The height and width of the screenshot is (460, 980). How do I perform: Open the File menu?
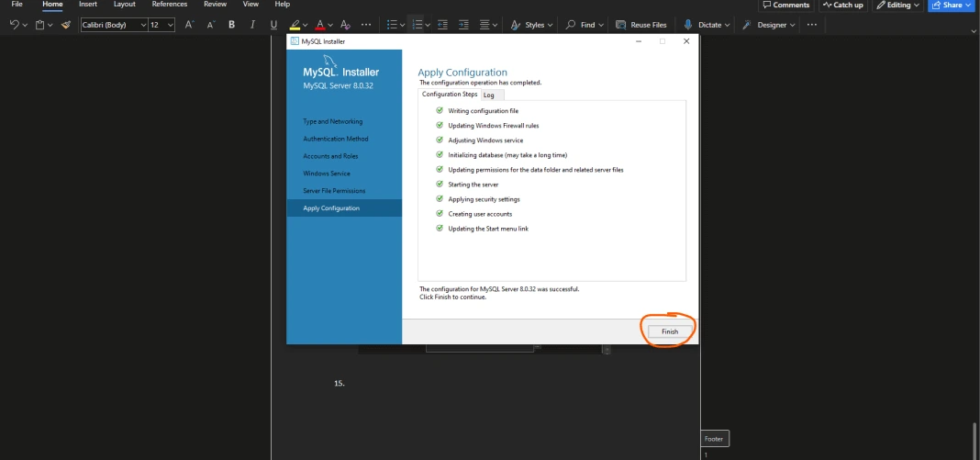click(17, 5)
